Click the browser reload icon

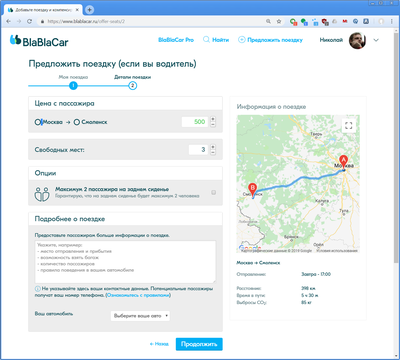coord(29,21)
